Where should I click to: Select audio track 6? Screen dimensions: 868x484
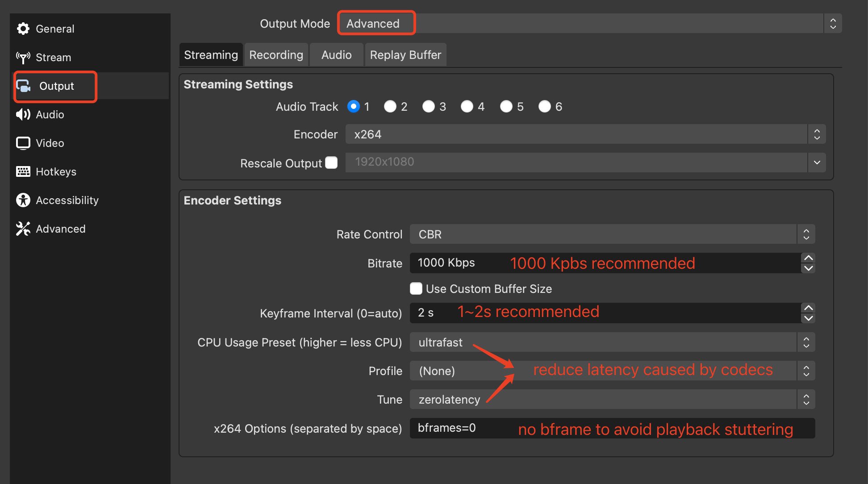click(545, 106)
